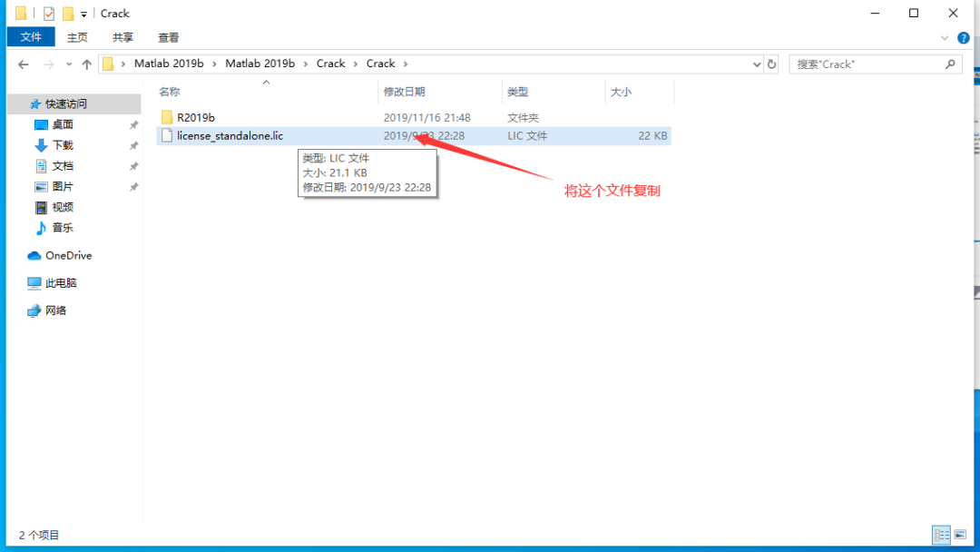Click the refresh button in address bar

point(772,64)
